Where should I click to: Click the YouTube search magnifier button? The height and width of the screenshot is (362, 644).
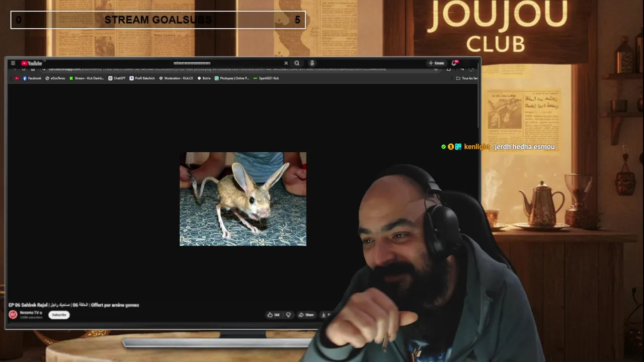(297, 63)
